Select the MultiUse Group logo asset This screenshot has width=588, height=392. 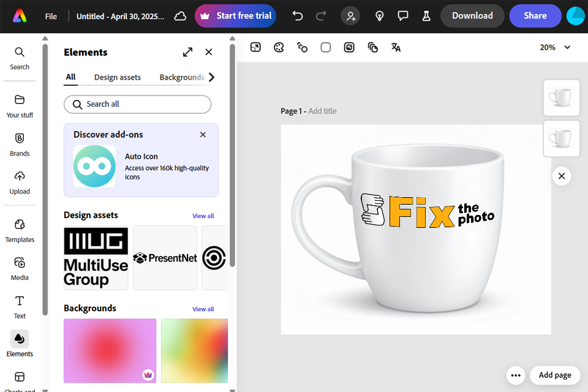click(96, 258)
